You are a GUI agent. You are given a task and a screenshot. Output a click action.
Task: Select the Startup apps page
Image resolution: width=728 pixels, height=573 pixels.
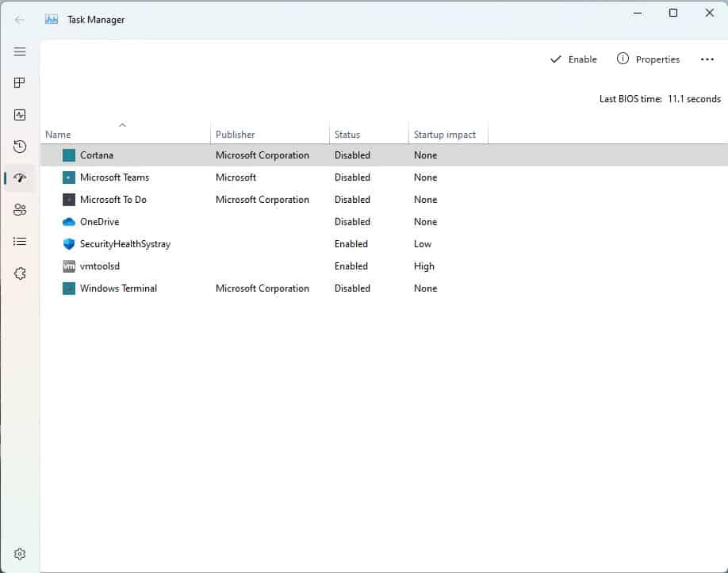pos(19,178)
